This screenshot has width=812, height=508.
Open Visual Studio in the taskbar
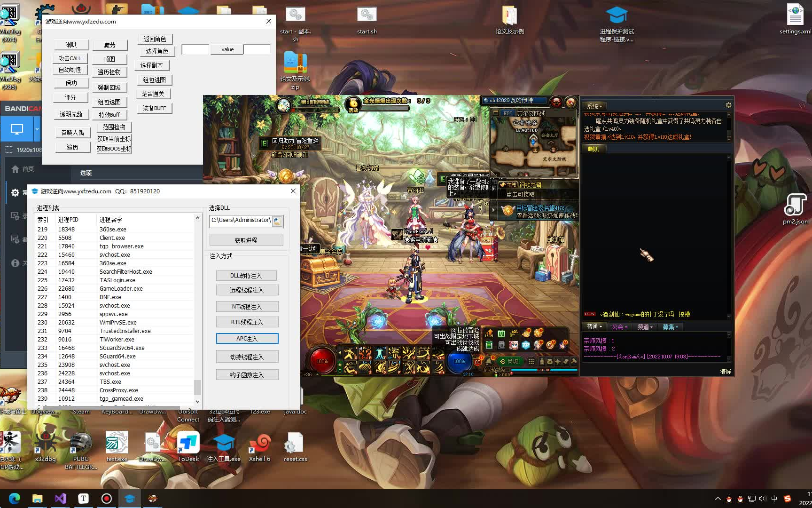pos(60,499)
